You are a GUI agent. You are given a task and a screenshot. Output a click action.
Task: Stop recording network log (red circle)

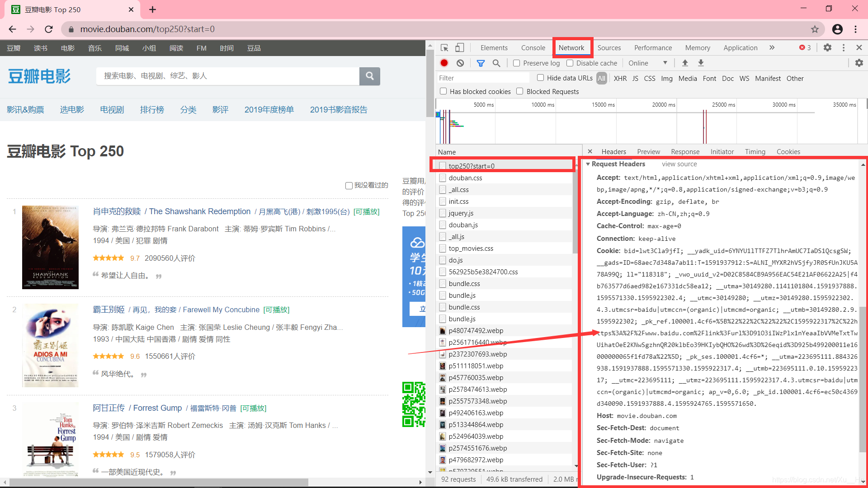pyautogui.click(x=444, y=63)
